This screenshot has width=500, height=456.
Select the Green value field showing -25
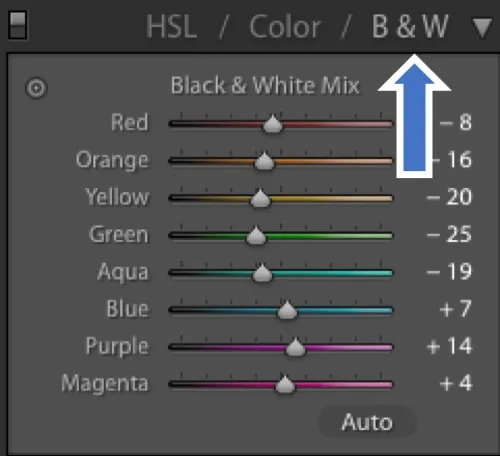449,234
